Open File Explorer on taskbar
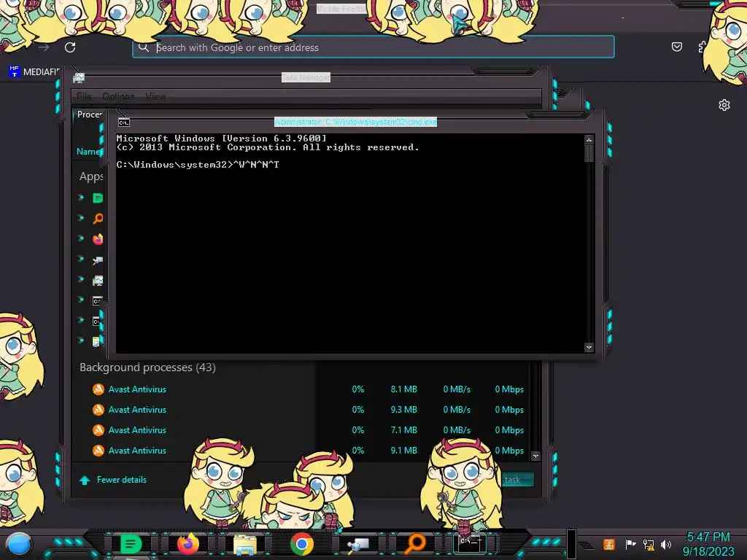This screenshot has width=747, height=560. point(245,544)
